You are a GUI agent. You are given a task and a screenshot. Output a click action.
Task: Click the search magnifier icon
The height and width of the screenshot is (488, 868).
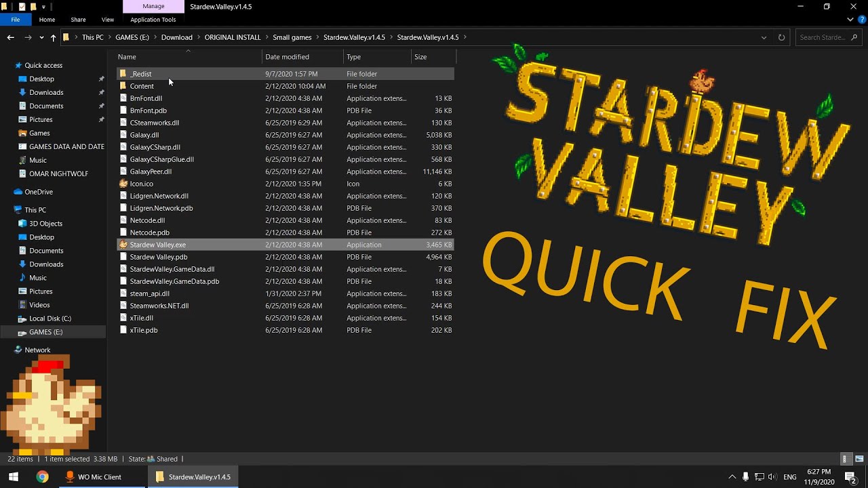[x=853, y=37]
